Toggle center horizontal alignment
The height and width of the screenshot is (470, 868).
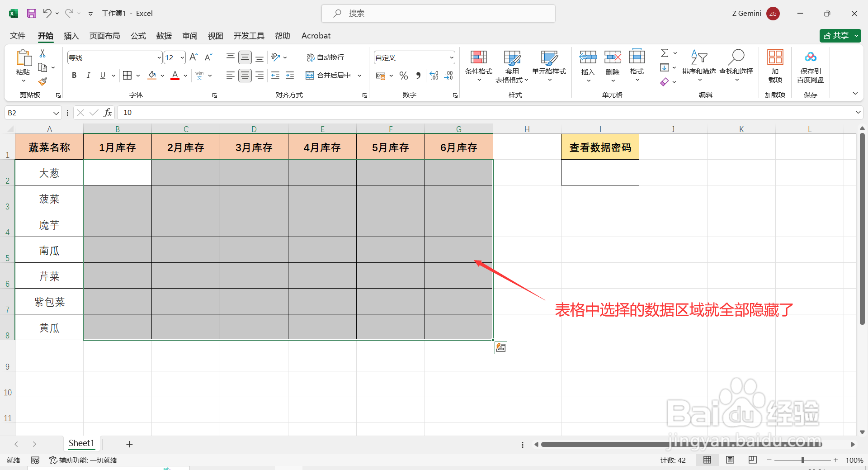(245, 76)
